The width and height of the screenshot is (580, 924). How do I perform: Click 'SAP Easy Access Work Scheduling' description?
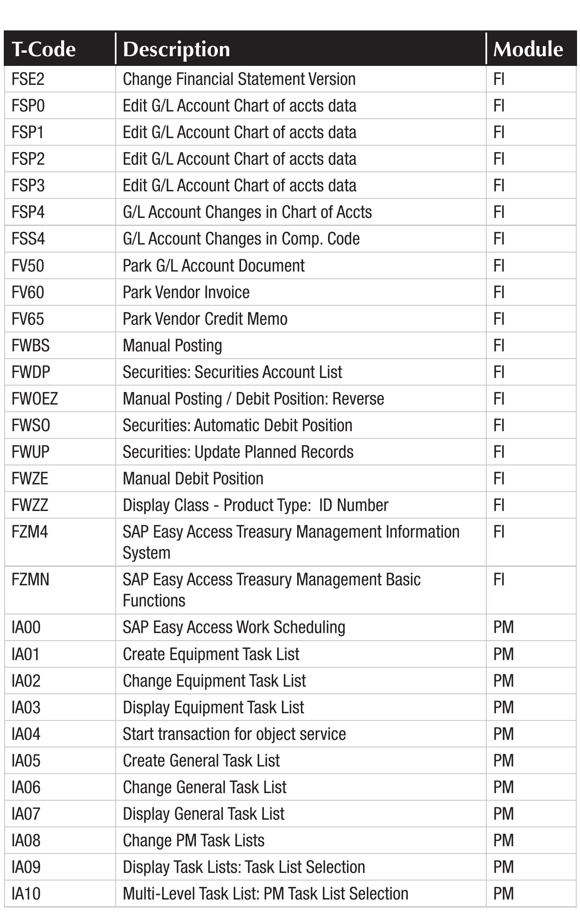234,627
